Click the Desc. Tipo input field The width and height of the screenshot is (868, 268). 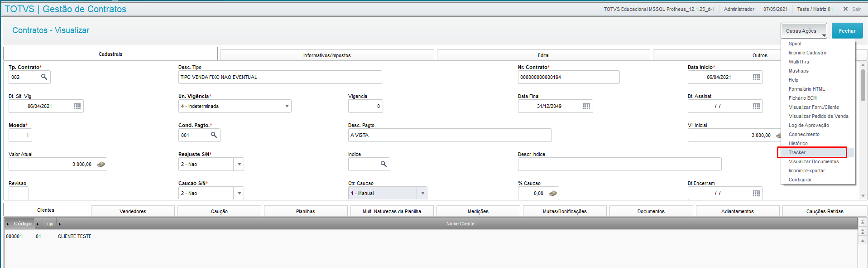pyautogui.click(x=280, y=77)
